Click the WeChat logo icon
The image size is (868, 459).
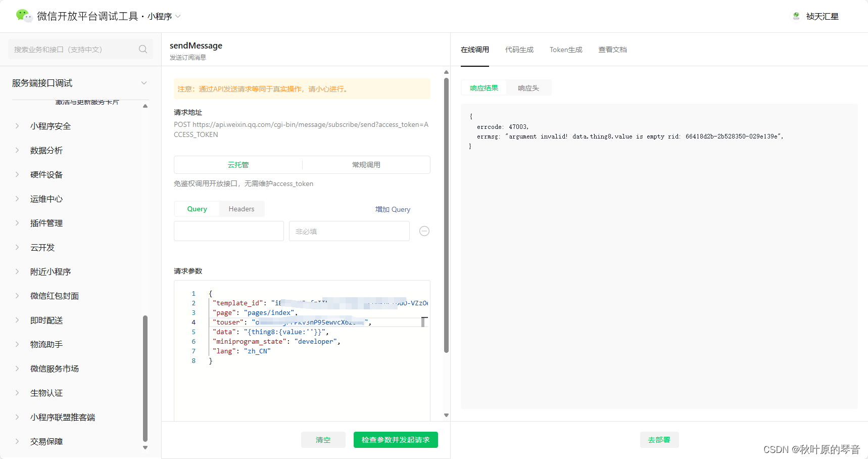point(24,16)
